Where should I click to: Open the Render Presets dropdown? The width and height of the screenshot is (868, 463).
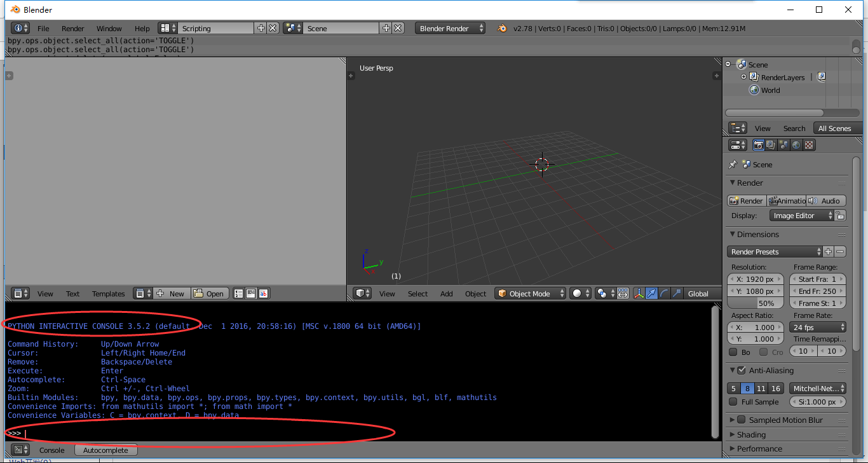(x=775, y=251)
